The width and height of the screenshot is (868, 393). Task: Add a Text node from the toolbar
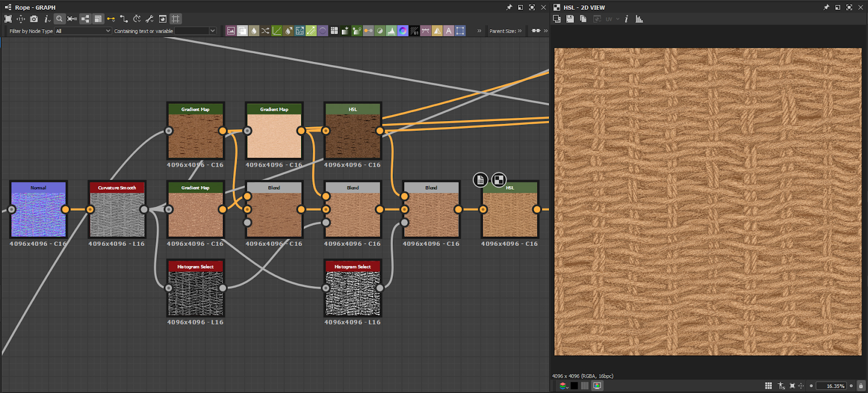point(449,31)
